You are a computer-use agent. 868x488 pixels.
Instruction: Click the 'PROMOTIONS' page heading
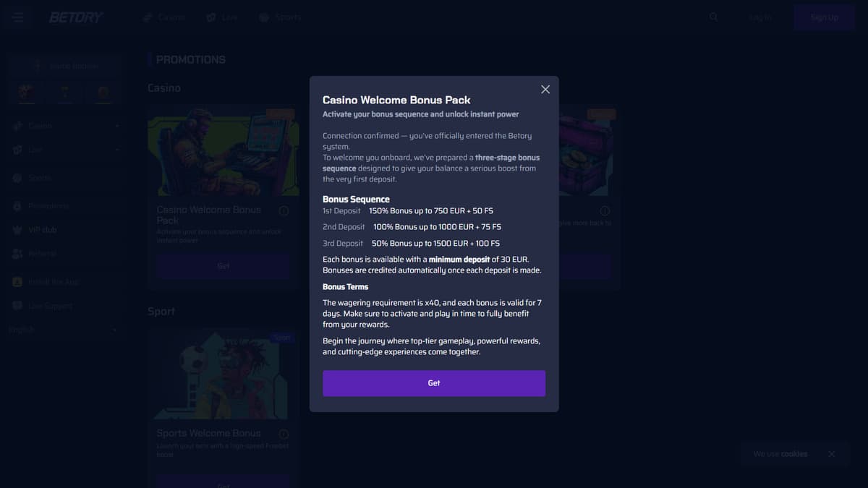point(191,59)
